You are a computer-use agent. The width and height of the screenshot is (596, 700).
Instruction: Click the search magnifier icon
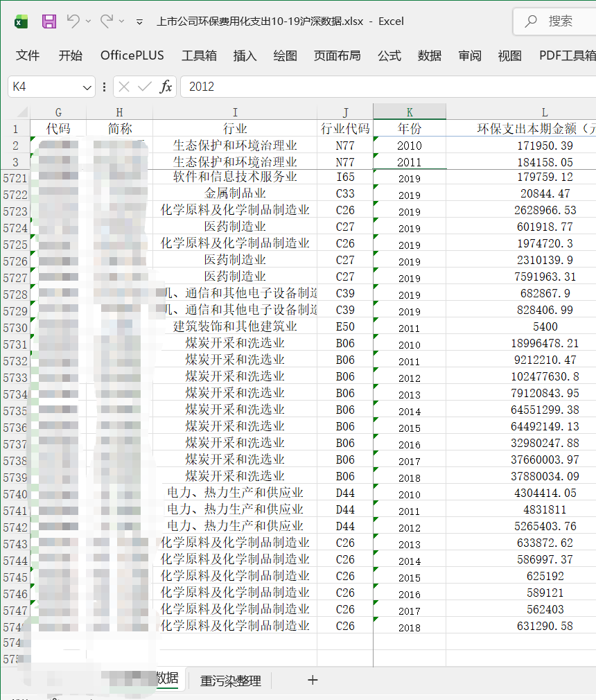point(530,21)
